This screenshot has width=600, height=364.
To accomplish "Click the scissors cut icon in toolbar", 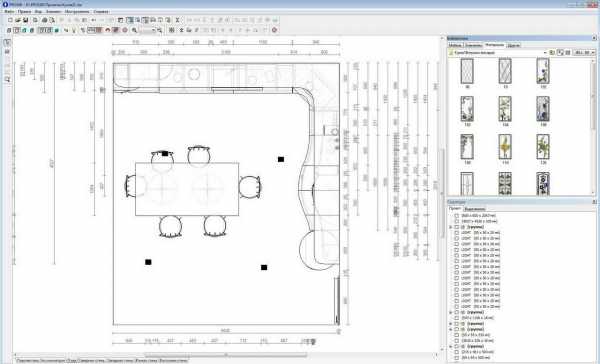I will (x=177, y=20).
